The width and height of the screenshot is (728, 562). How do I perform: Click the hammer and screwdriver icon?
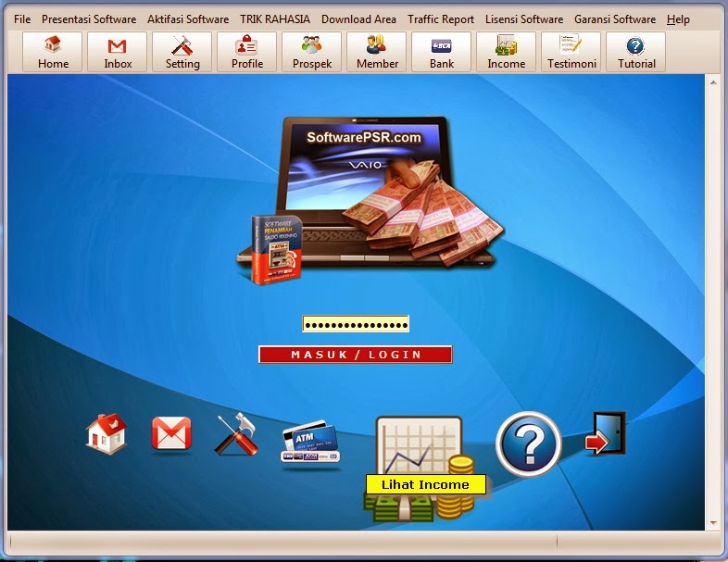[x=236, y=433]
